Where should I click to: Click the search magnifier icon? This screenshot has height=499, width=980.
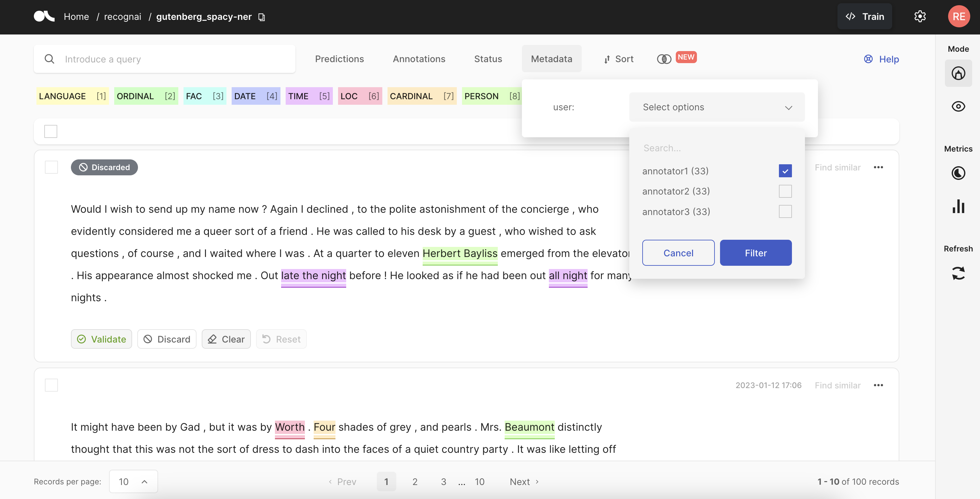click(x=49, y=59)
